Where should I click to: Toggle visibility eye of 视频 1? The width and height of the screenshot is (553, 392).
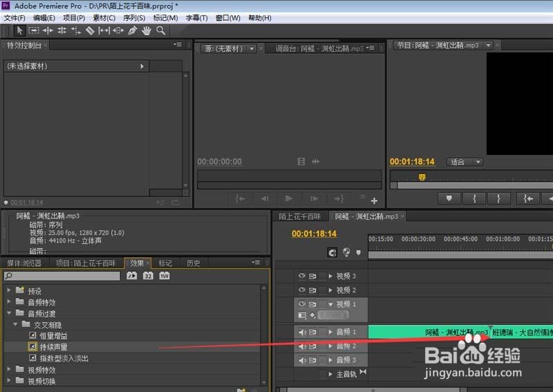click(302, 304)
